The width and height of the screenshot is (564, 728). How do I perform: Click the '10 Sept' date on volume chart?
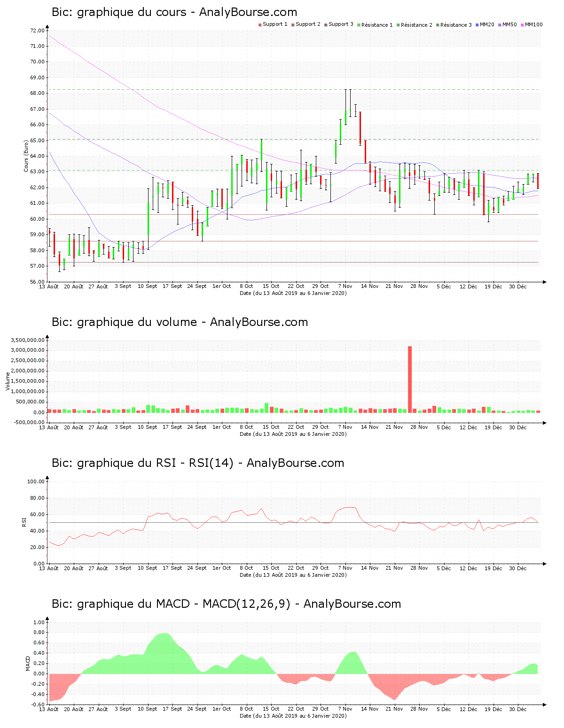pyautogui.click(x=148, y=427)
